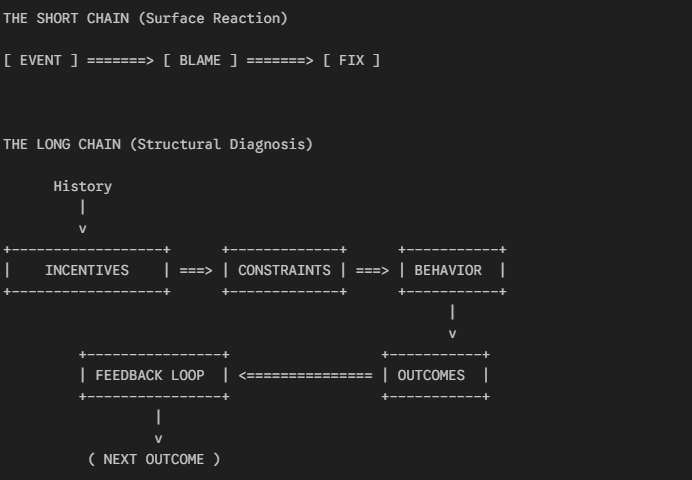The image size is (692, 480).
Task: Click the down arrow below FEEDBACK LOOP
Action: pyautogui.click(x=158, y=428)
